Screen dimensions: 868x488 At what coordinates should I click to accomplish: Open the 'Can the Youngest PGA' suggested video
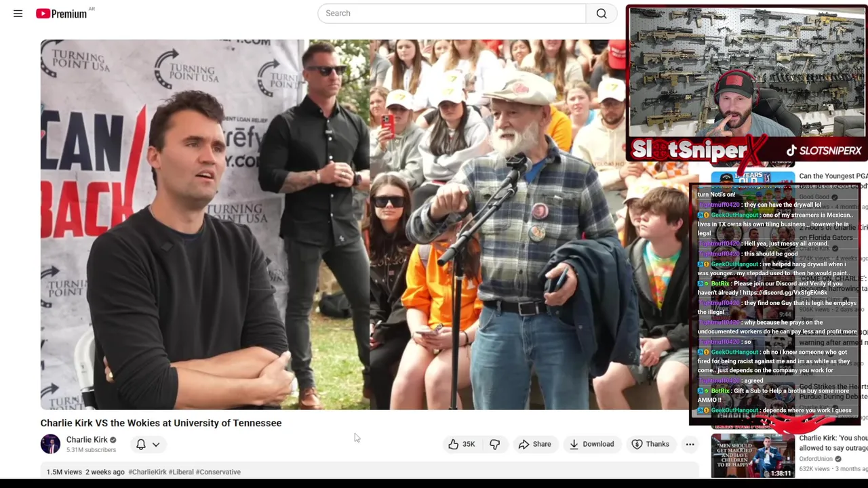coord(833,176)
